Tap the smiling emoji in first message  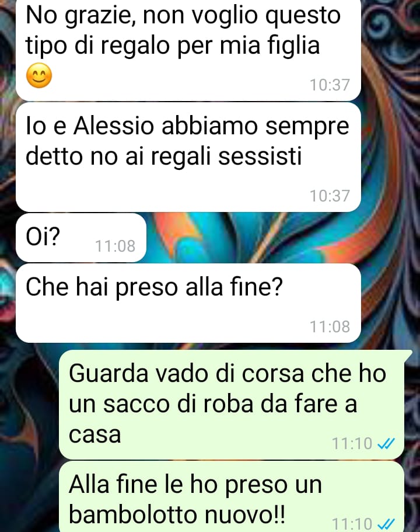point(39,76)
